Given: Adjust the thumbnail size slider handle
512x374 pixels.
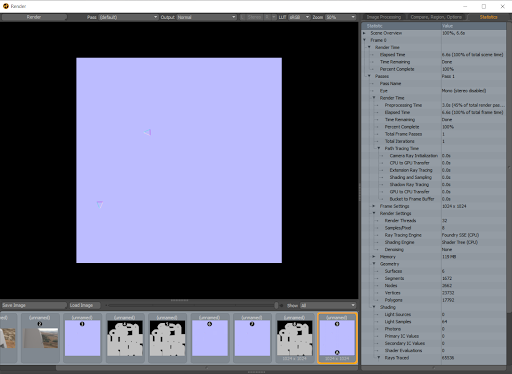Looking at the screenshot, I should tap(276, 305).
